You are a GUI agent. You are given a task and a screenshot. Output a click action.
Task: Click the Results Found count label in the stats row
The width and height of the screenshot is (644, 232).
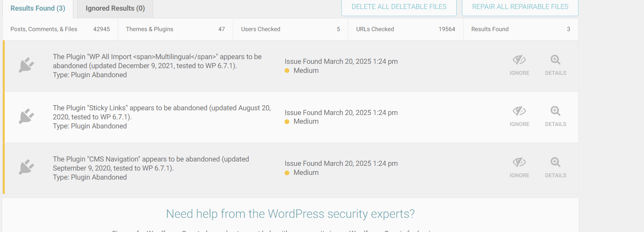point(490,29)
